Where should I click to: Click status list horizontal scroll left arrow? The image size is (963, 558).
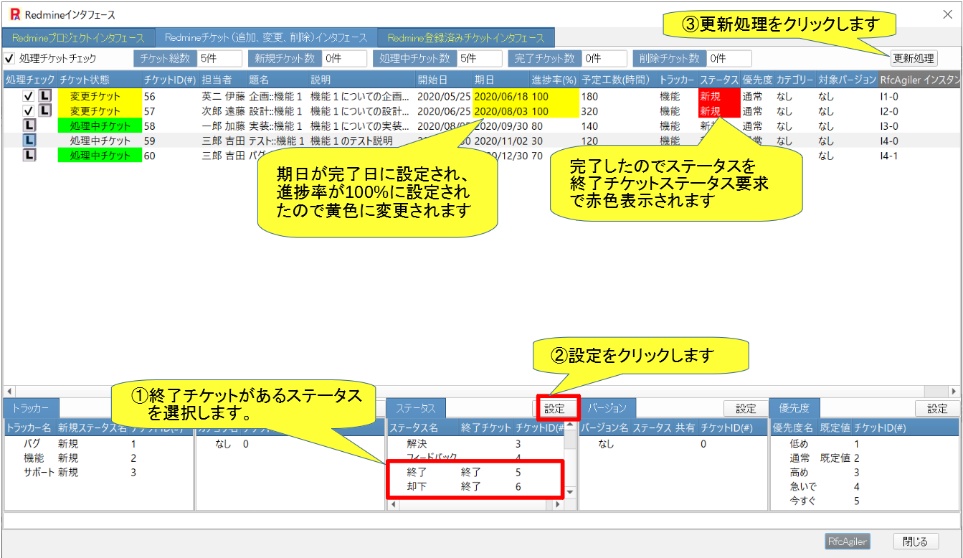point(393,505)
